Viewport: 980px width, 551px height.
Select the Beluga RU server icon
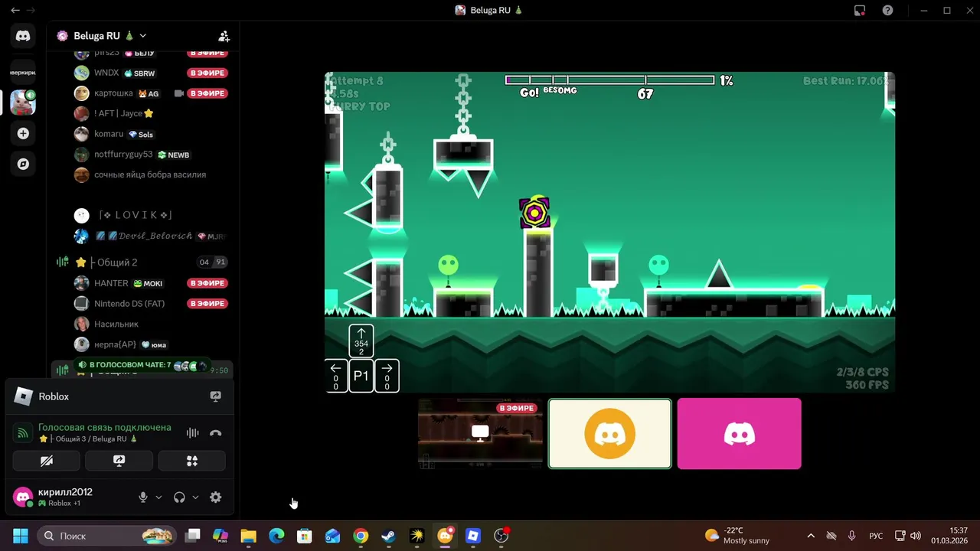[x=23, y=102]
